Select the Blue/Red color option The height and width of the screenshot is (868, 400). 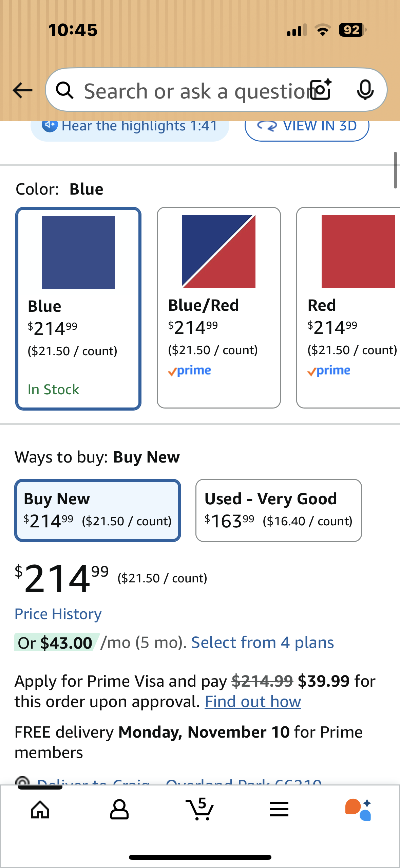coord(219,307)
